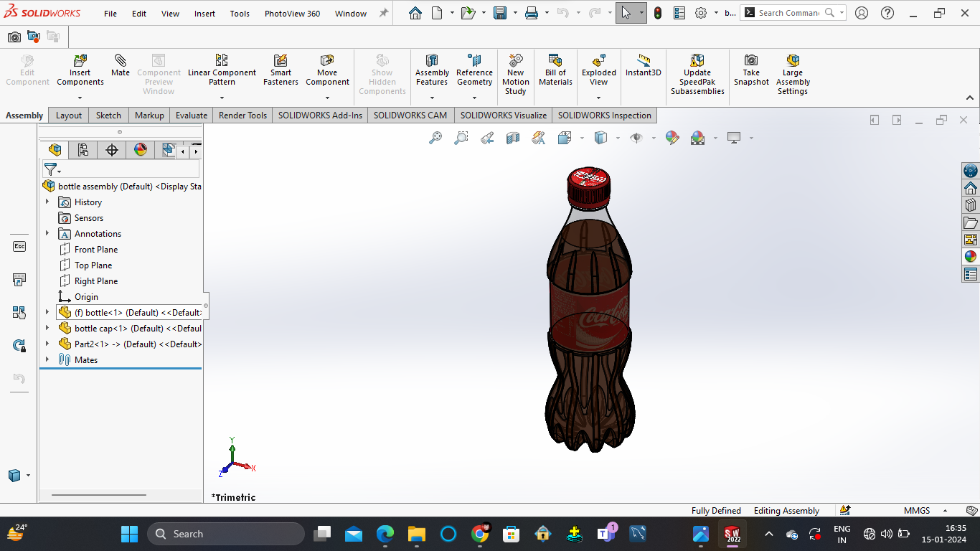Click Take Snapshot in the ribbon
The height and width of the screenshot is (551, 980).
click(751, 70)
